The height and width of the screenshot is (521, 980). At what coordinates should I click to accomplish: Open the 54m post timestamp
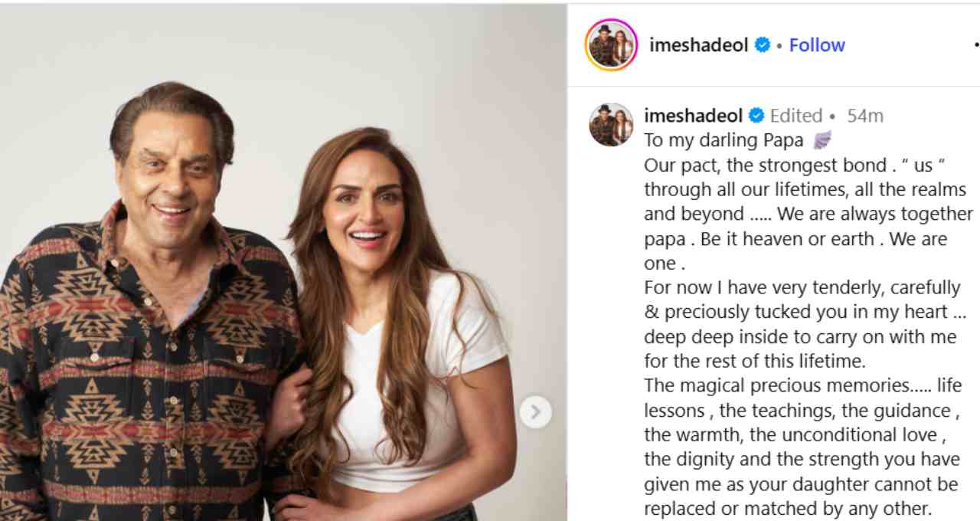[865, 116]
